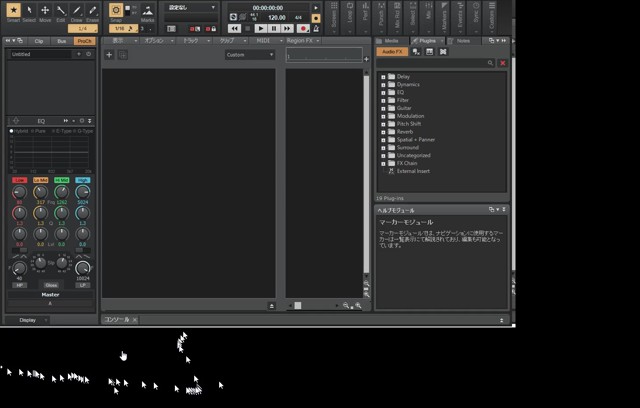640x408 pixels.
Task: Arm recording with the red record button
Action: (x=303, y=29)
